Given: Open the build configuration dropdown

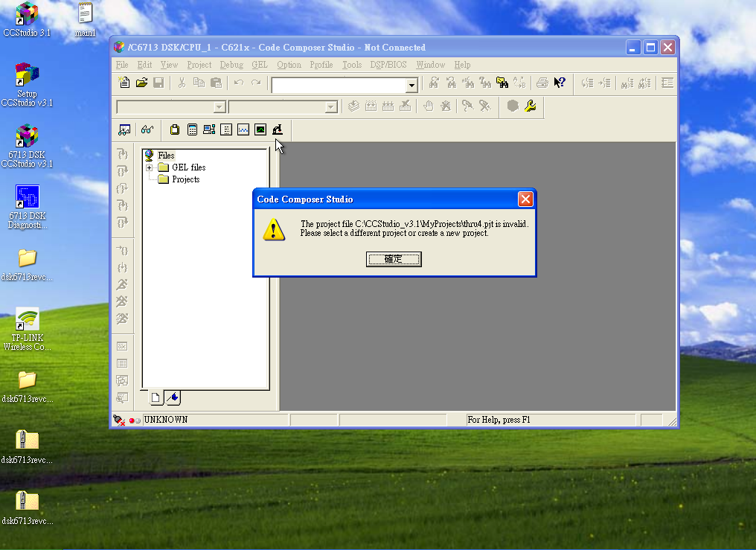Looking at the screenshot, I should 330,107.
